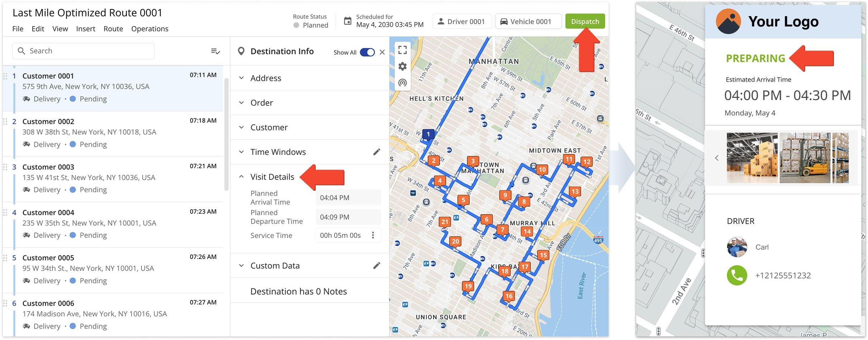The width and height of the screenshot is (868, 340).
Task: Open the stacked boxes warehouse thumbnail
Action: click(x=752, y=158)
